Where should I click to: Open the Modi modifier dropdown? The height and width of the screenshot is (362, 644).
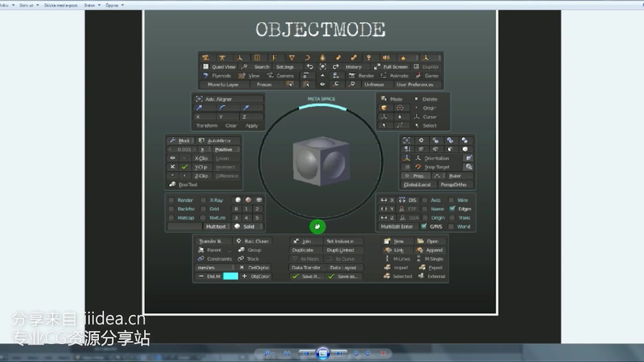[x=181, y=141]
